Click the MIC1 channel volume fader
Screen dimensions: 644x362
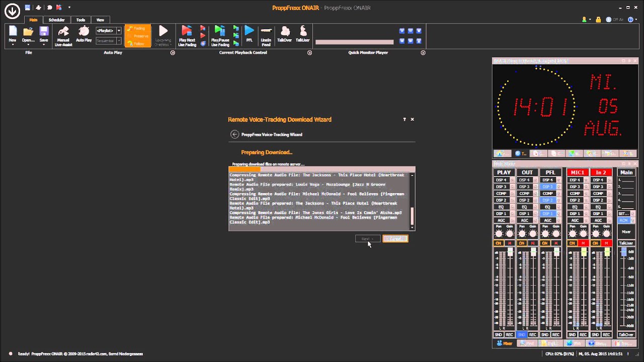[x=584, y=252]
